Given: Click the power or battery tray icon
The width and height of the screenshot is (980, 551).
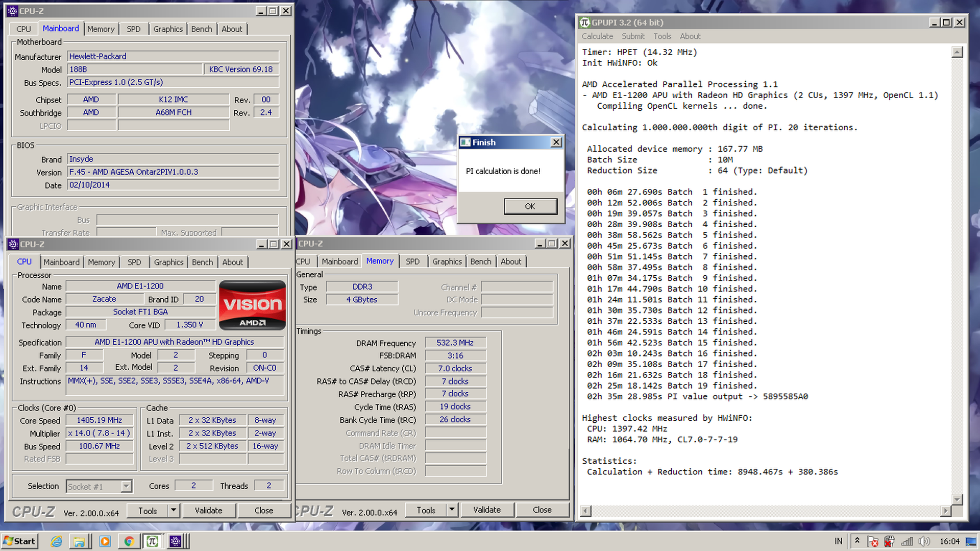Looking at the screenshot, I should (x=890, y=541).
